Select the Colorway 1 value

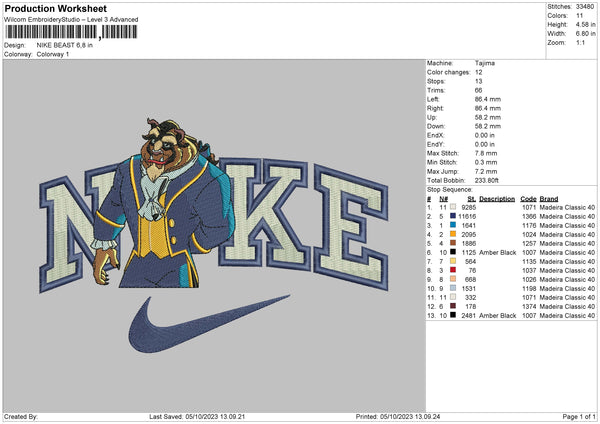pyautogui.click(x=53, y=54)
